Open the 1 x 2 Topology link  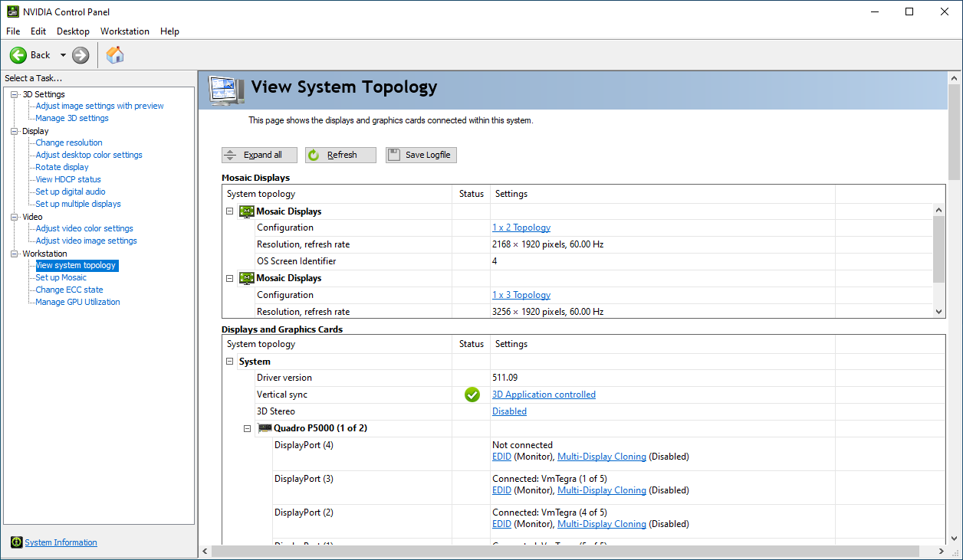coord(521,227)
